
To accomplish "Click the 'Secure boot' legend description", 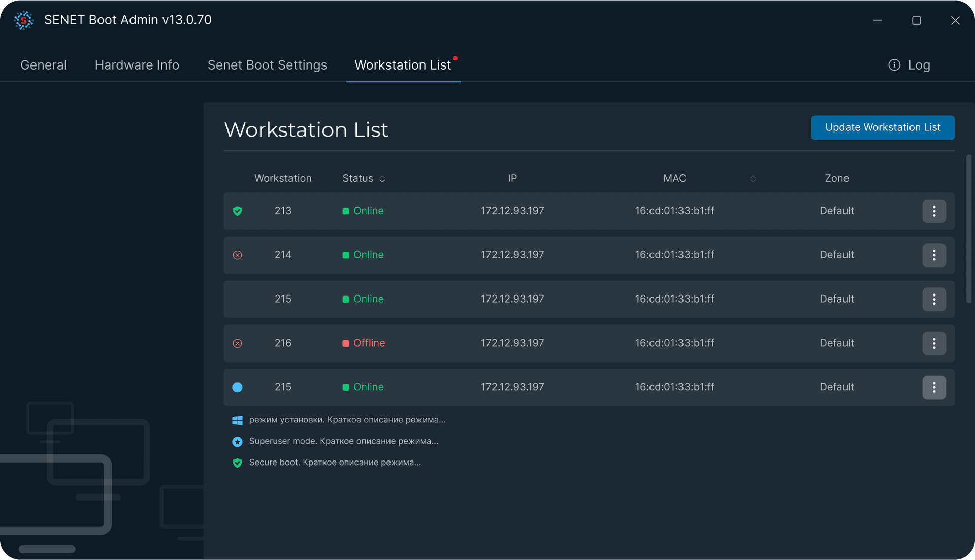I will [x=335, y=463].
